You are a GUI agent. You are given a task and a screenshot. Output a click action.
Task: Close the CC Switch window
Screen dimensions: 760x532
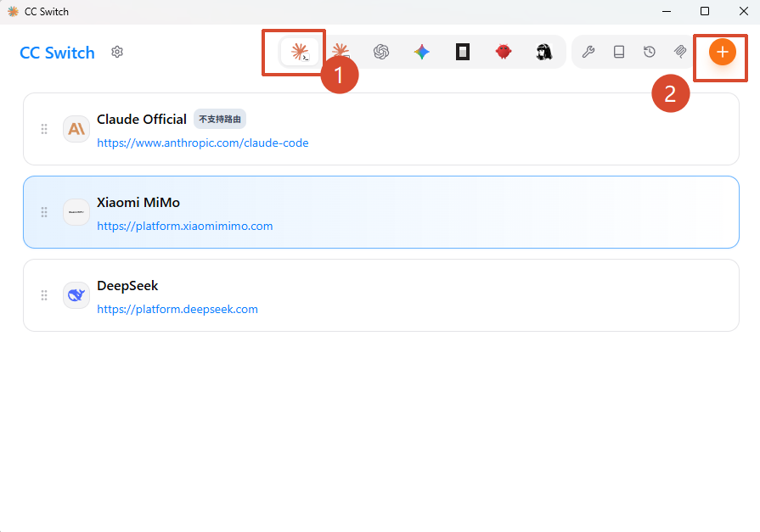pyautogui.click(x=744, y=11)
